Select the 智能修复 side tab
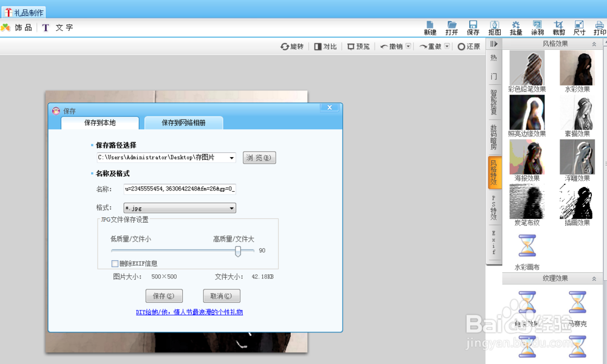The height and width of the screenshot is (364, 607). pos(493,102)
